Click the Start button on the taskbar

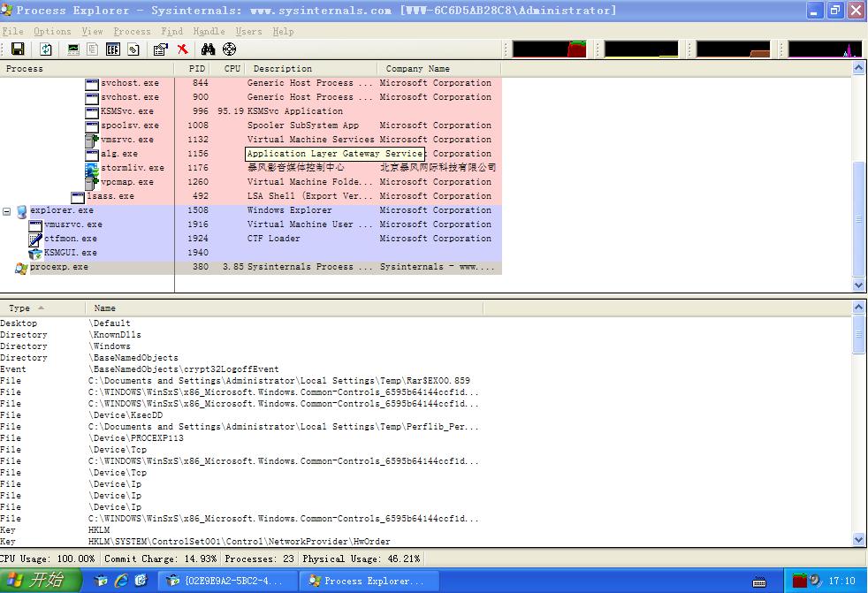[40, 581]
